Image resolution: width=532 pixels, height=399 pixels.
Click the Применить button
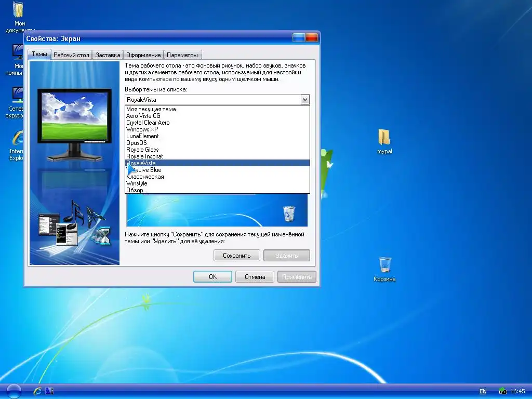coord(297,277)
